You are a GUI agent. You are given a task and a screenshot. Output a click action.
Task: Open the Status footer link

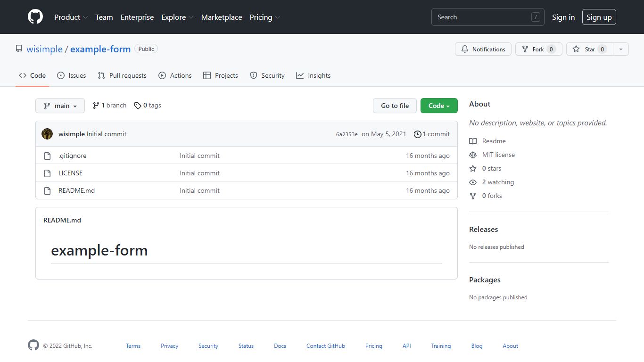pyautogui.click(x=246, y=346)
